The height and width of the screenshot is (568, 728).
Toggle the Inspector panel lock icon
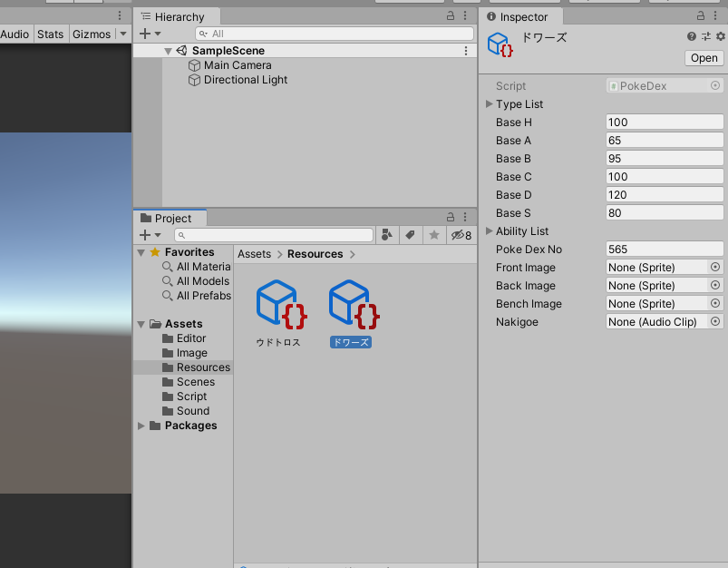tap(701, 15)
